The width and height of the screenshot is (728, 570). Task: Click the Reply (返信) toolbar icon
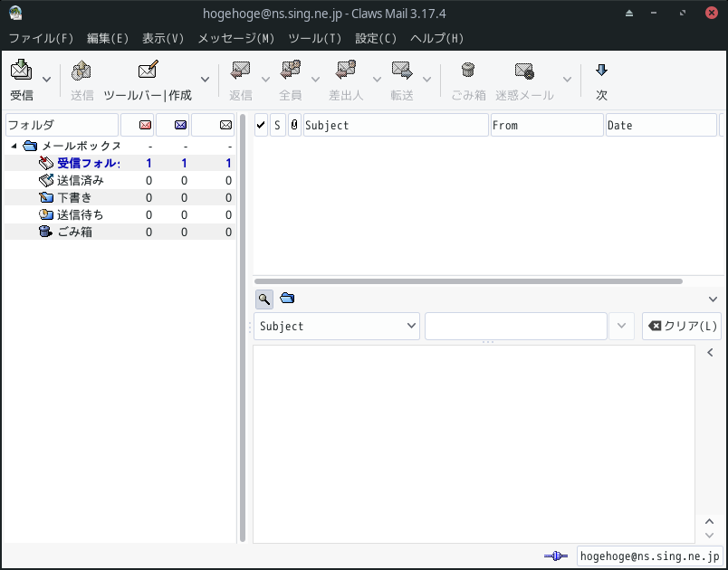[x=241, y=71]
